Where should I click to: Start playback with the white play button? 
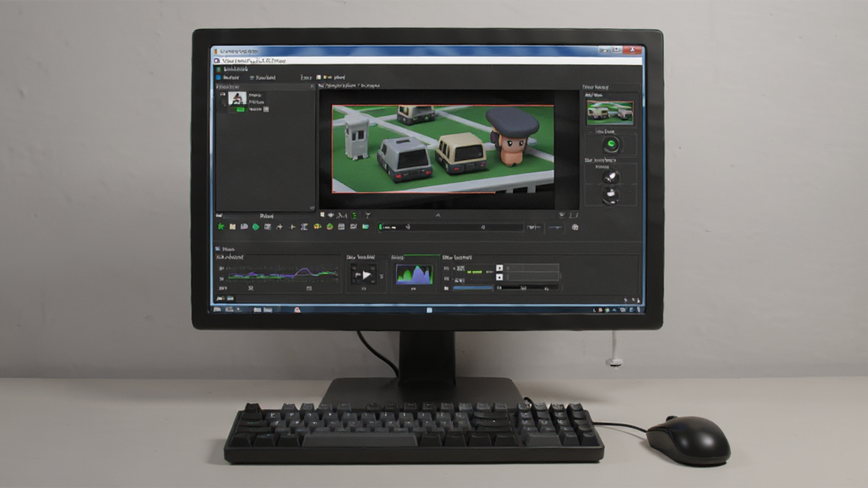pos(365,275)
